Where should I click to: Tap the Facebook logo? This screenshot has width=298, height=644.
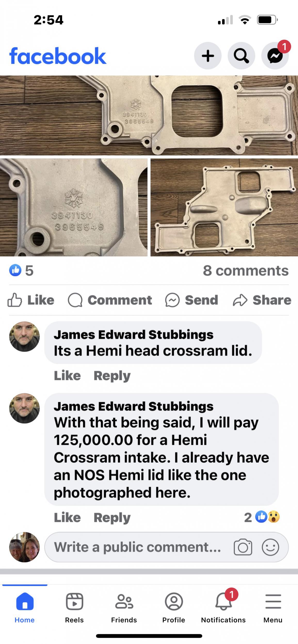click(58, 56)
